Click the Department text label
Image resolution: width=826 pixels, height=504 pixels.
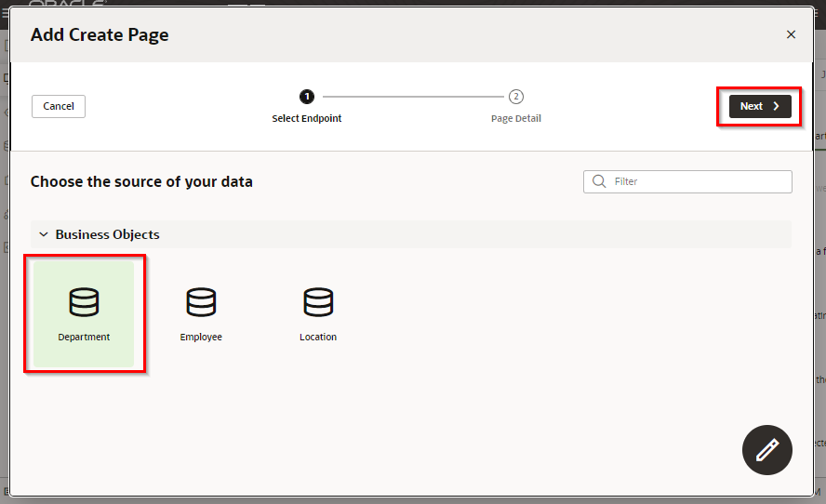click(84, 337)
